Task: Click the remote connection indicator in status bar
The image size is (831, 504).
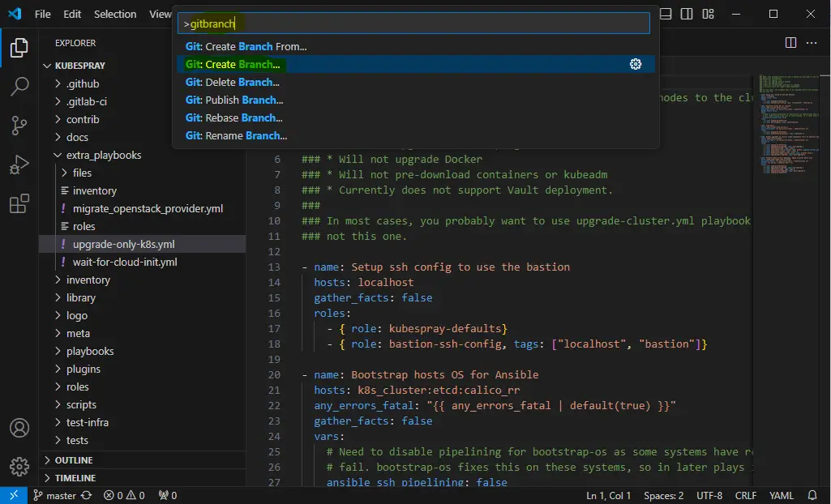Action: (x=12, y=495)
